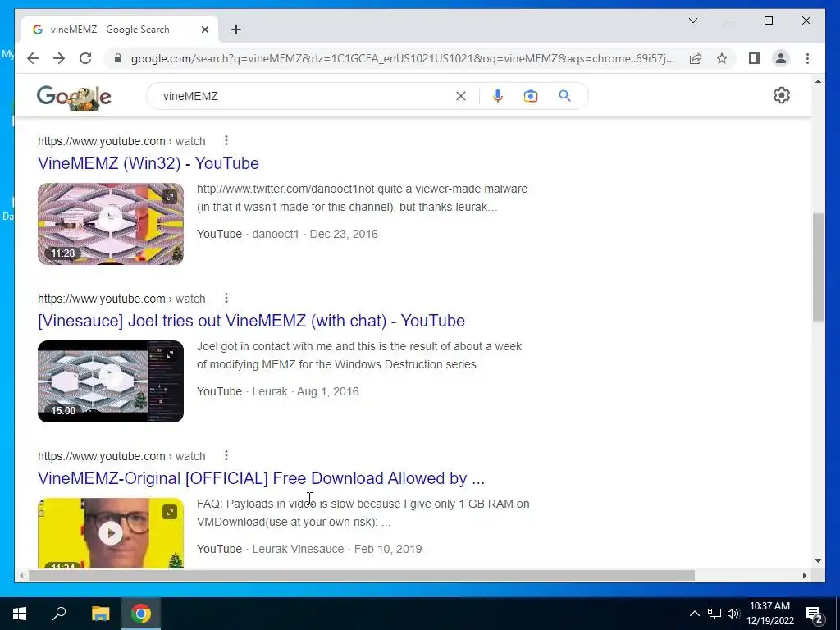
Task: Clear the vineMEMZ search query
Action: 461,96
